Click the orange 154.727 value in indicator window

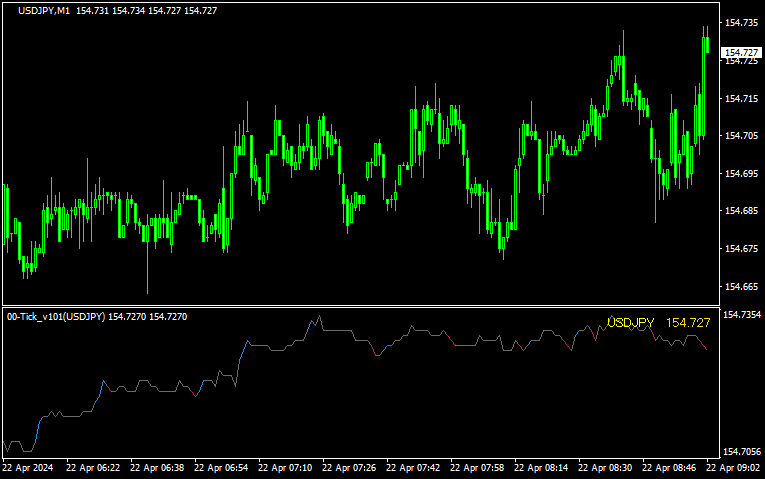coord(688,323)
